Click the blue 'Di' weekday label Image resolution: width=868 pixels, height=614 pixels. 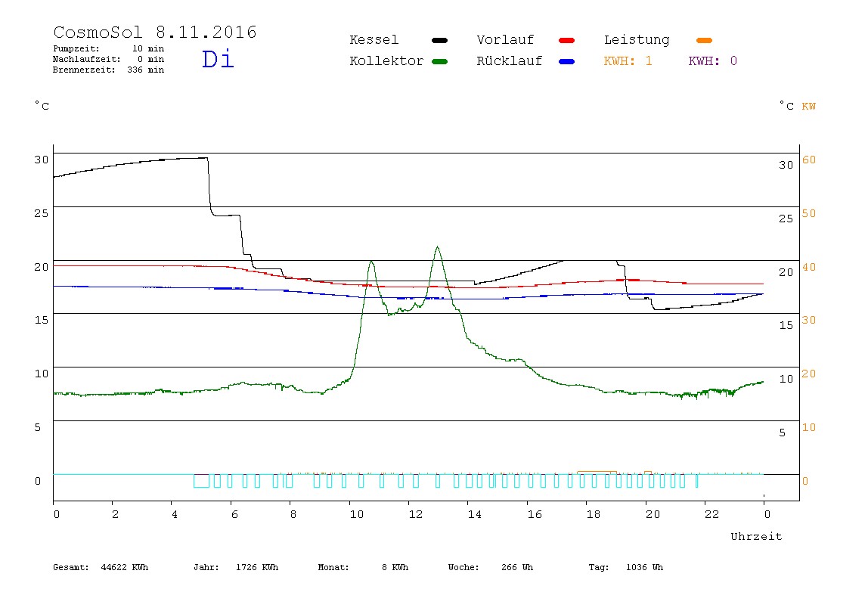pos(218,59)
